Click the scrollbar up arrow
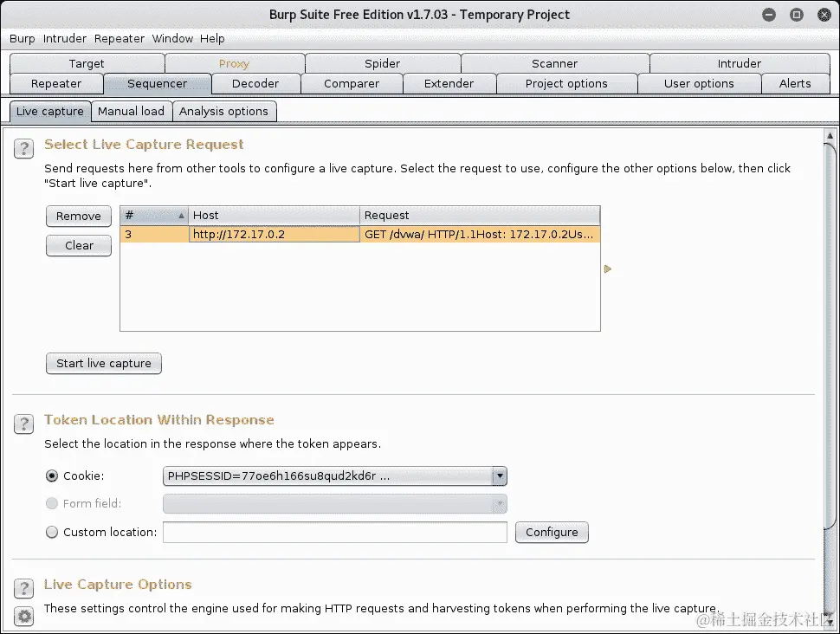 (x=830, y=136)
